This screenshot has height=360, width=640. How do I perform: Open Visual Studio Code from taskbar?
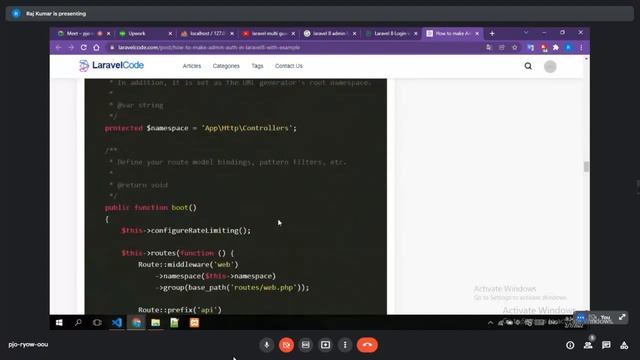pyautogui.click(x=117, y=322)
